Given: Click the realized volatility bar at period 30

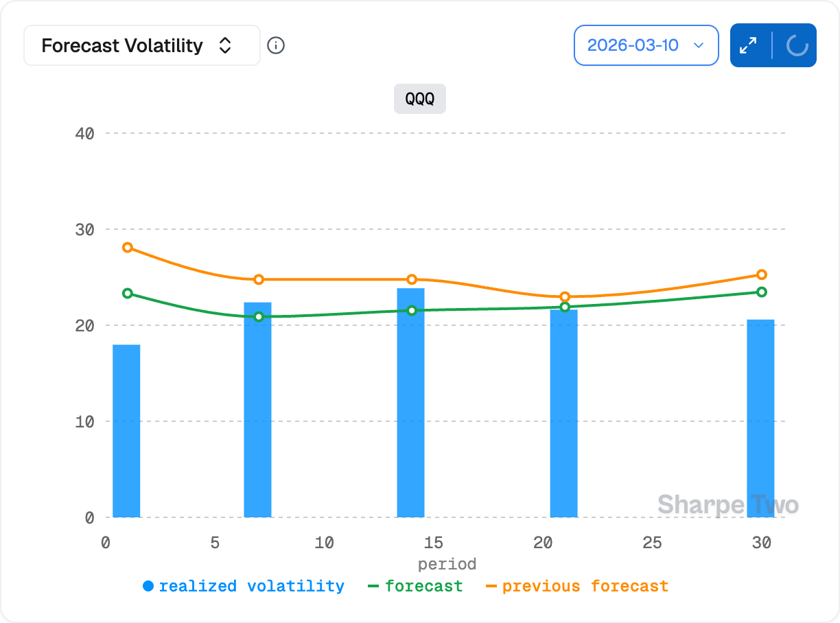Looking at the screenshot, I should (x=760, y=419).
